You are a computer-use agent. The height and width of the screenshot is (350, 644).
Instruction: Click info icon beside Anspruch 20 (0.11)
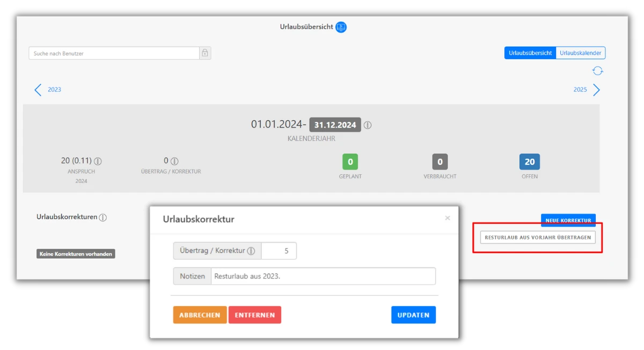click(x=98, y=161)
